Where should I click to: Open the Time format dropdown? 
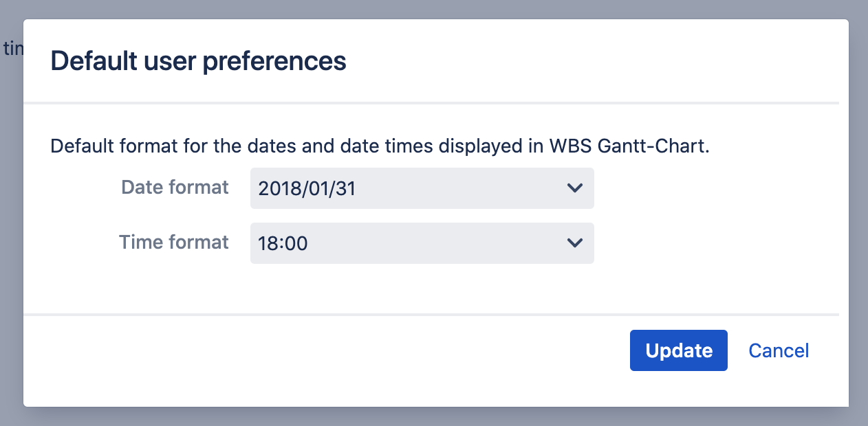[421, 243]
